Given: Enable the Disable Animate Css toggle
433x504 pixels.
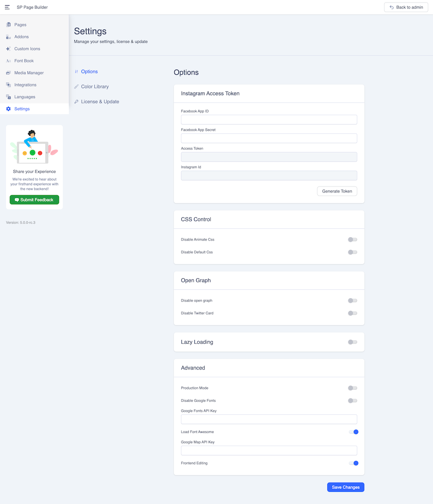Looking at the screenshot, I should click(352, 240).
